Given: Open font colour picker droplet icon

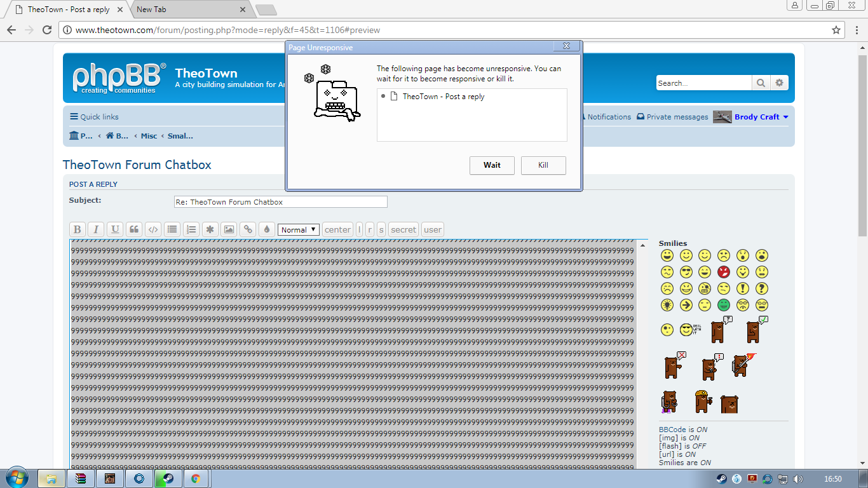Looking at the screenshot, I should click(267, 229).
